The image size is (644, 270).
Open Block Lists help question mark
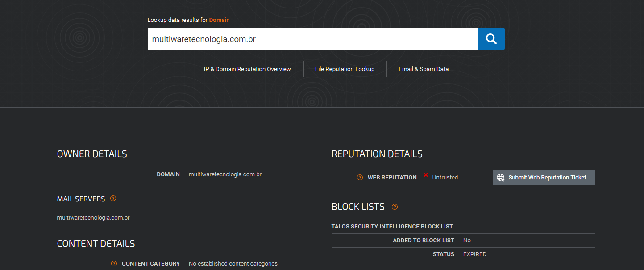coord(395,207)
